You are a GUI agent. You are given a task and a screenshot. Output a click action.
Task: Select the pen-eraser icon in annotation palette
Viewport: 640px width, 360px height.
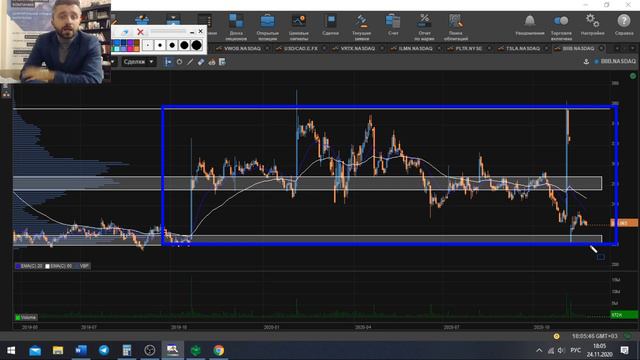pyautogui.click(x=124, y=32)
